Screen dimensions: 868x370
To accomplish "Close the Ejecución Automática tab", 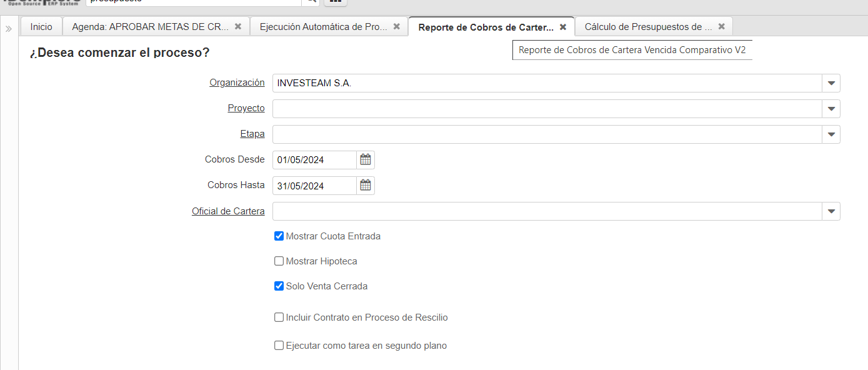I will pos(397,27).
